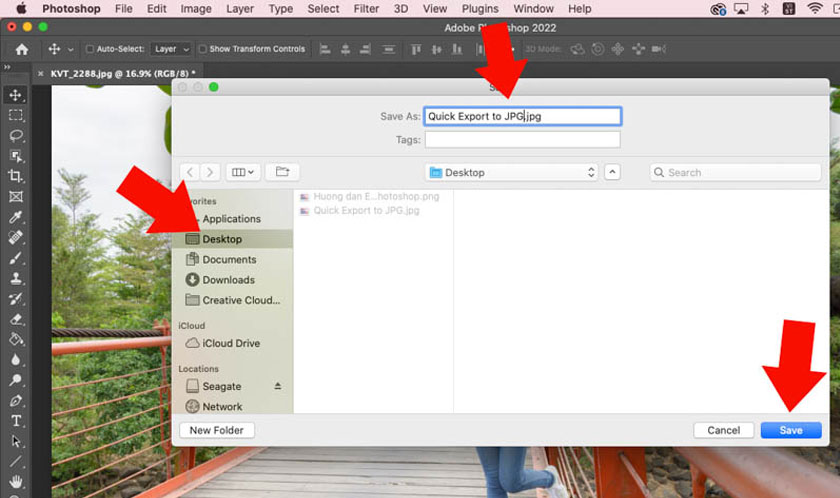Screen dimensions: 840x498
Task: Open the Desktop location dropdown
Action: pyautogui.click(x=511, y=172)
